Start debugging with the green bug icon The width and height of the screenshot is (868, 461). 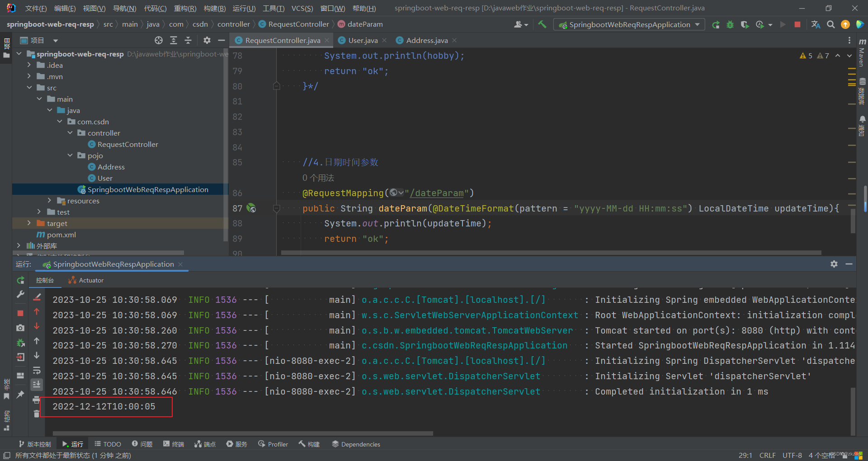click(730, 24)
